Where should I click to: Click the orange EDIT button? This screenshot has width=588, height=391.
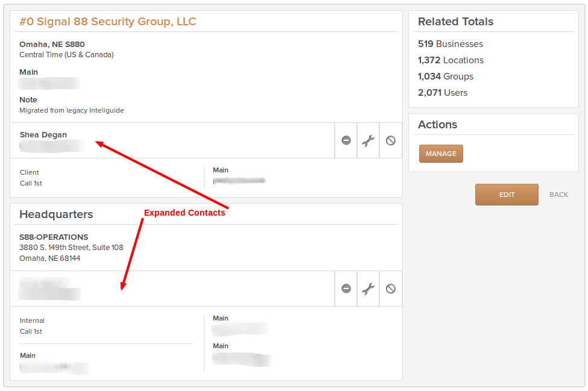[x=507, y=195]
